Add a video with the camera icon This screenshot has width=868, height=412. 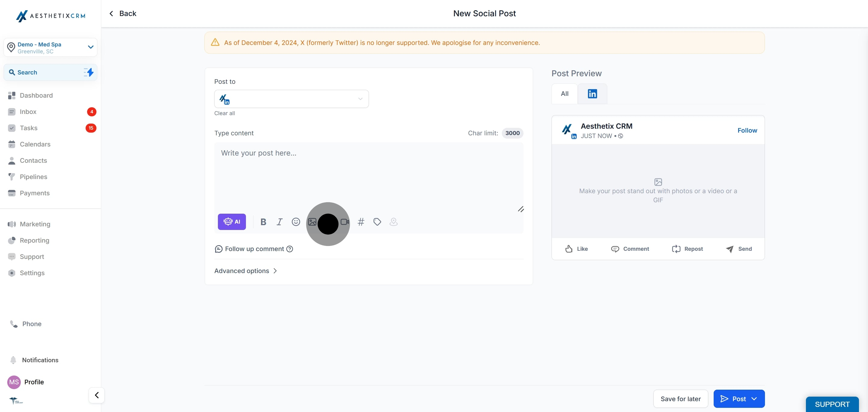pos(345,222)
